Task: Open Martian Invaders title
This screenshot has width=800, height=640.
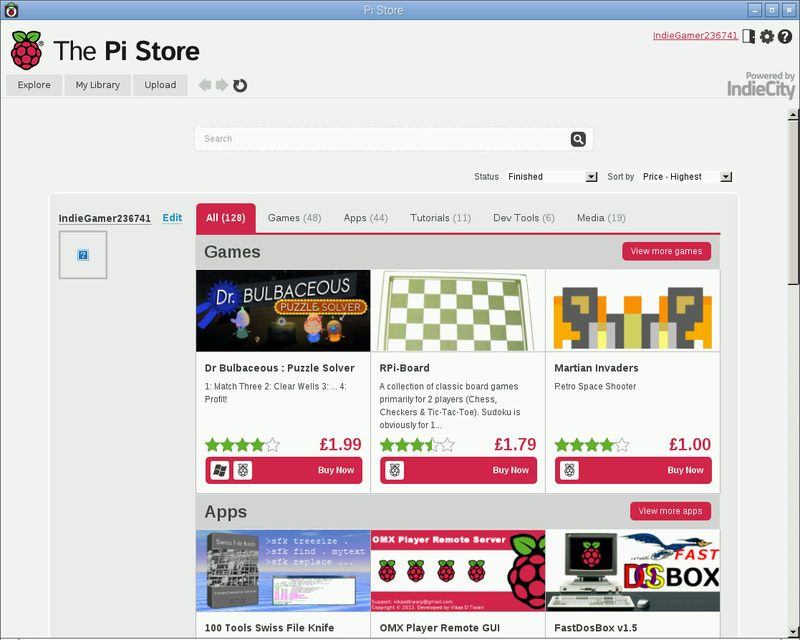Action: (x=596, y=368)
